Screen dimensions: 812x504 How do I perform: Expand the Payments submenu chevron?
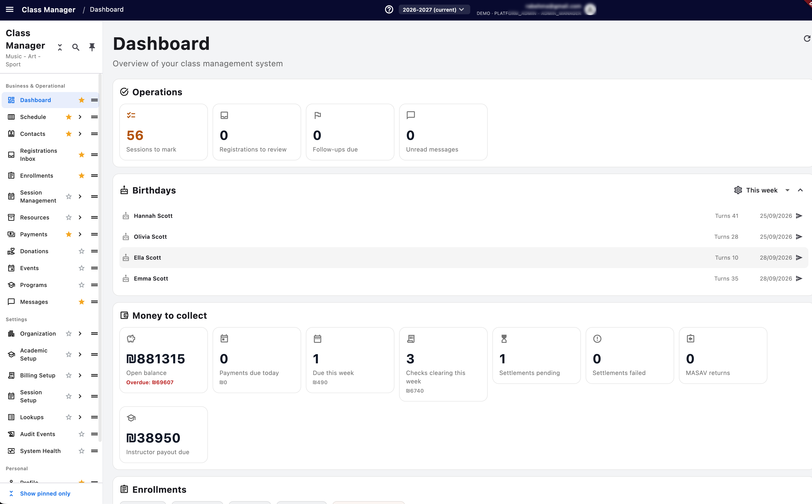[80, 234]
